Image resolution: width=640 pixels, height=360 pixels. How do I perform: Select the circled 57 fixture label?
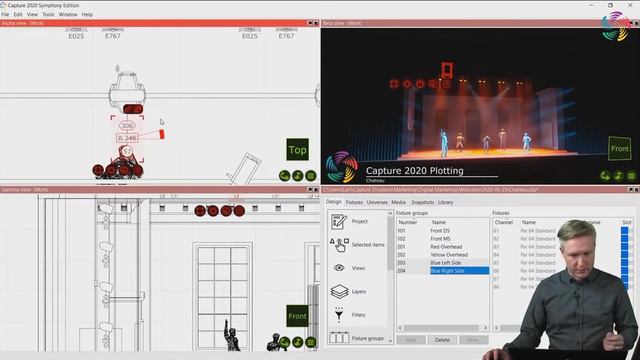pos(127,151)
